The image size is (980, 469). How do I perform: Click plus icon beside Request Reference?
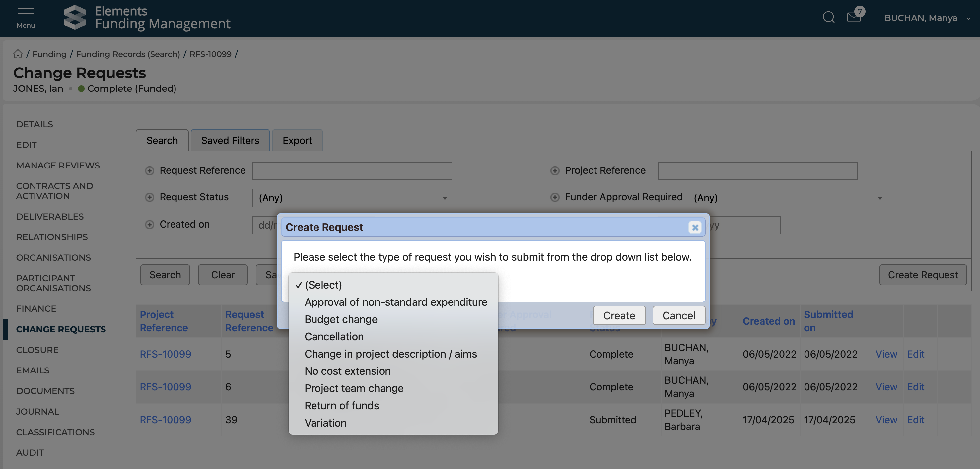[x=150, y=171]
